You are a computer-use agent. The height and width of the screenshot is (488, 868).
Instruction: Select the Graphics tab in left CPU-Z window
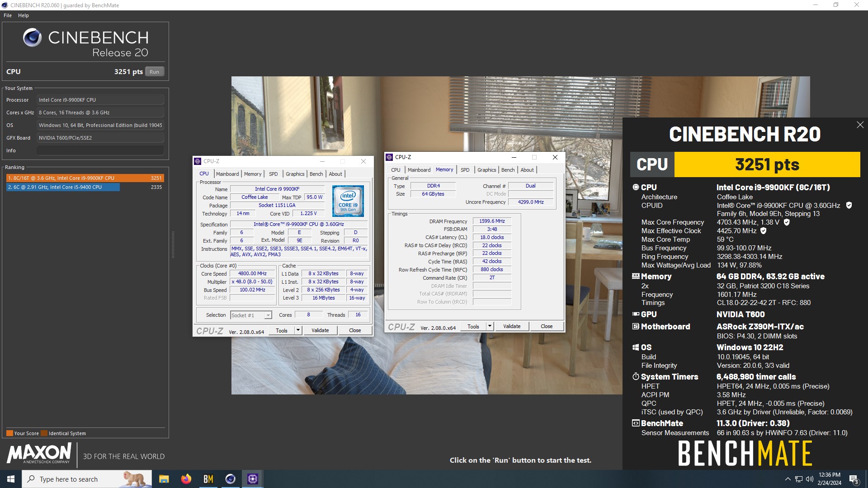point(295,174)
